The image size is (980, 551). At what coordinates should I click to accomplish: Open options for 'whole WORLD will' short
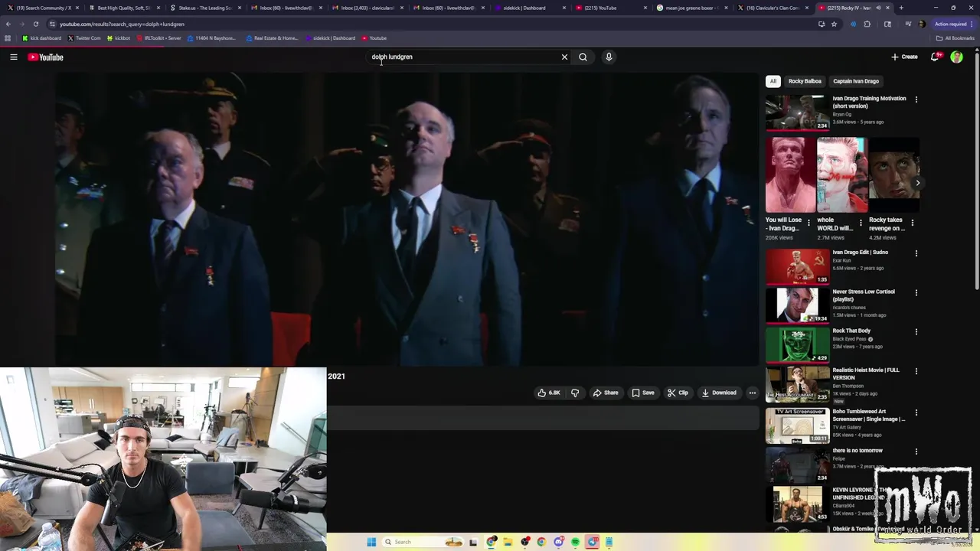[x=860, y=223]
